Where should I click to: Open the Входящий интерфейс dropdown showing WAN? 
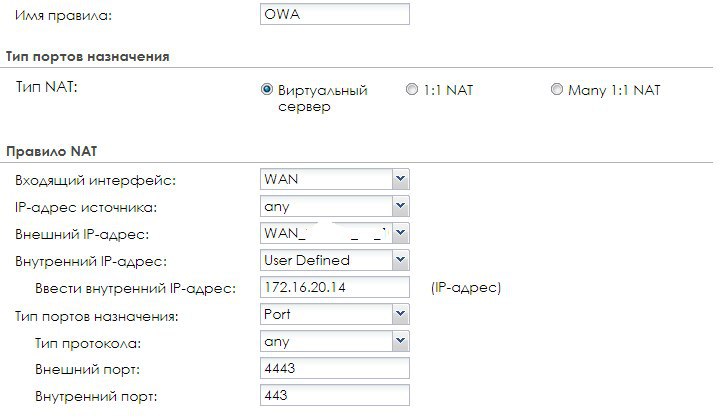pos(334,179)
